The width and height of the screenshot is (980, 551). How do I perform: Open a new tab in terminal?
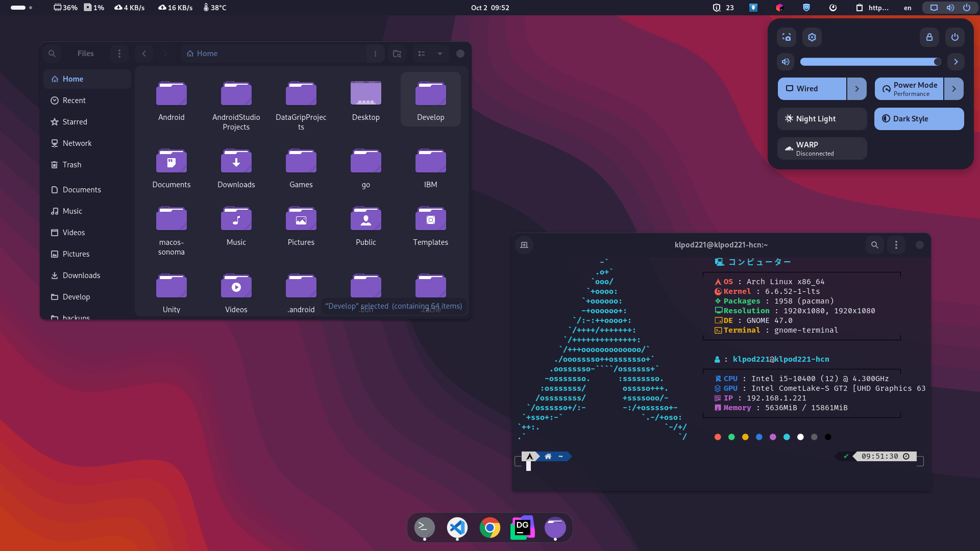coord(524,245)
